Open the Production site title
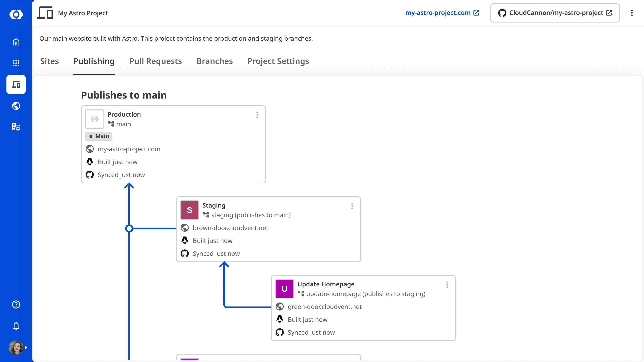The height and width of the screenshot is (362, 644). [x=124, y=114]
